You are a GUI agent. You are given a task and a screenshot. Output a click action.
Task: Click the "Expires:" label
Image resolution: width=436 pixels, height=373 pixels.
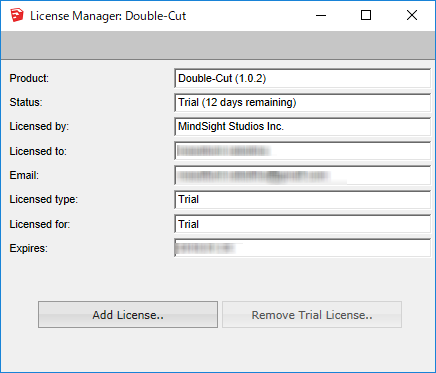[x=28, y=248]
